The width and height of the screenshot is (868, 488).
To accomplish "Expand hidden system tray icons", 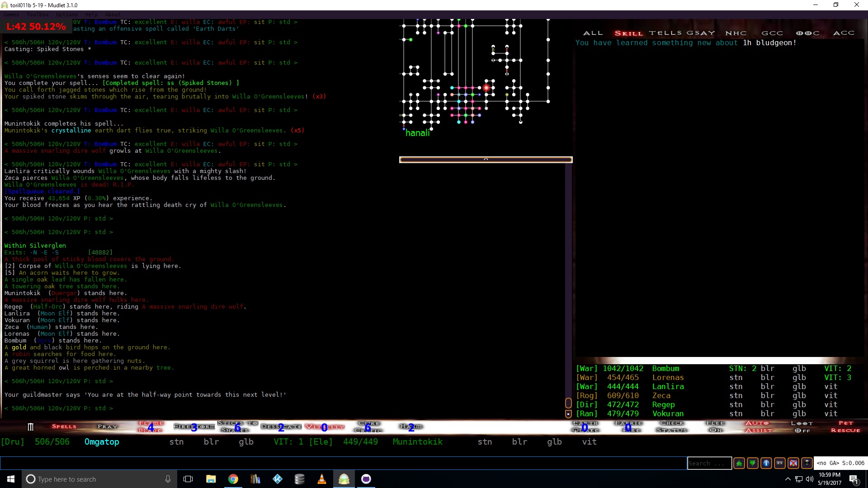I will pos(788,479).
